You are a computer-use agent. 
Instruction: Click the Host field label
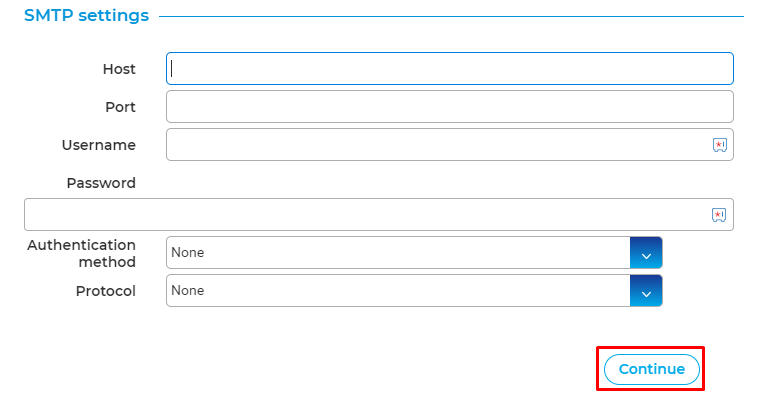pos(119,69)
